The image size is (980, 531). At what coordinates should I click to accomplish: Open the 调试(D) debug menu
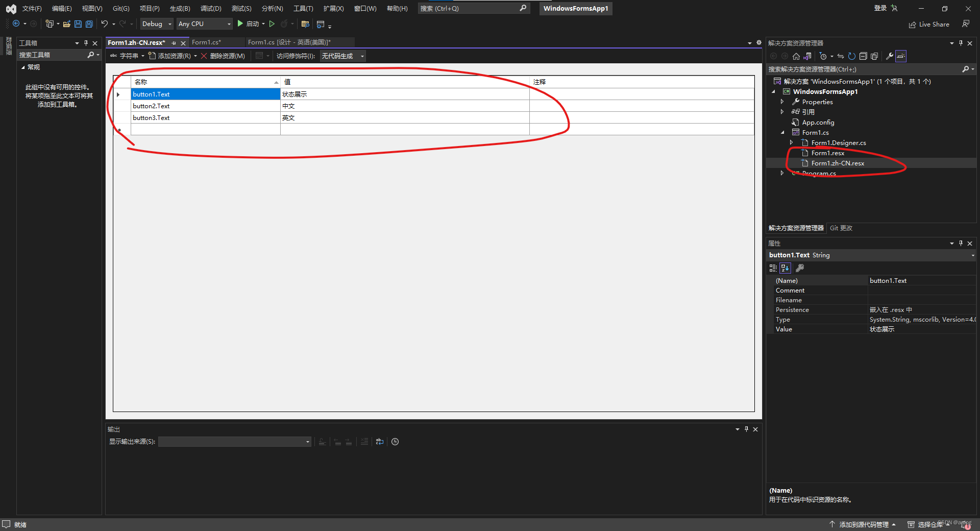tap(211, 9)
